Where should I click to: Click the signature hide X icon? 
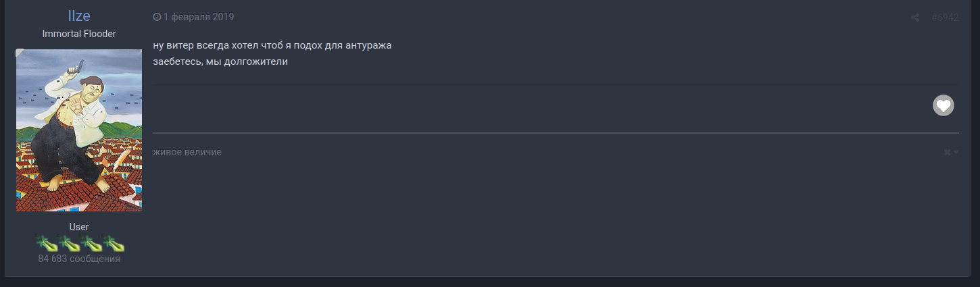pos(948,153)
